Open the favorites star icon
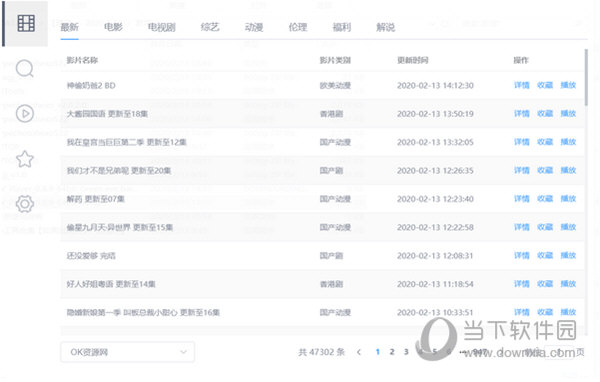The width and height of the screenshot is (600, 382). 25,159
